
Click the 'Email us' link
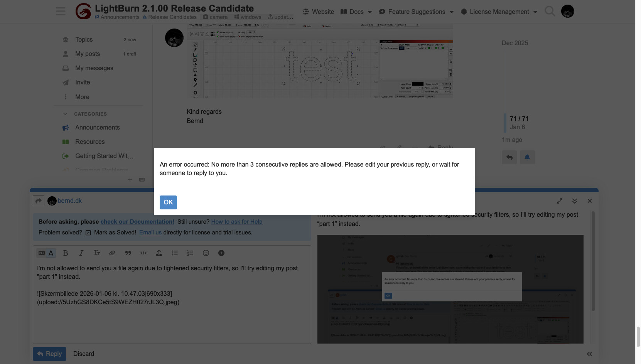pyautogui.click(x=150, y=233)
